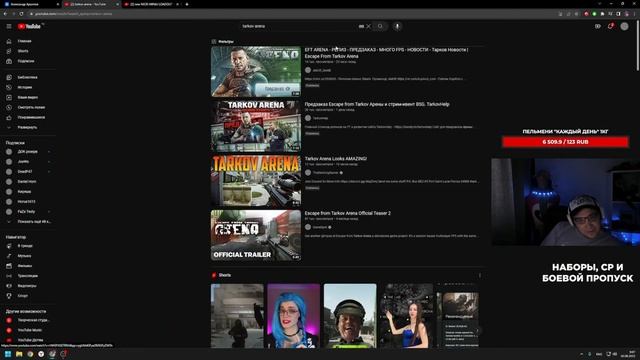Screen dimensions: 640x360
Task: Open the on-screen keyboard icon in search
Action: pos(361,26)
